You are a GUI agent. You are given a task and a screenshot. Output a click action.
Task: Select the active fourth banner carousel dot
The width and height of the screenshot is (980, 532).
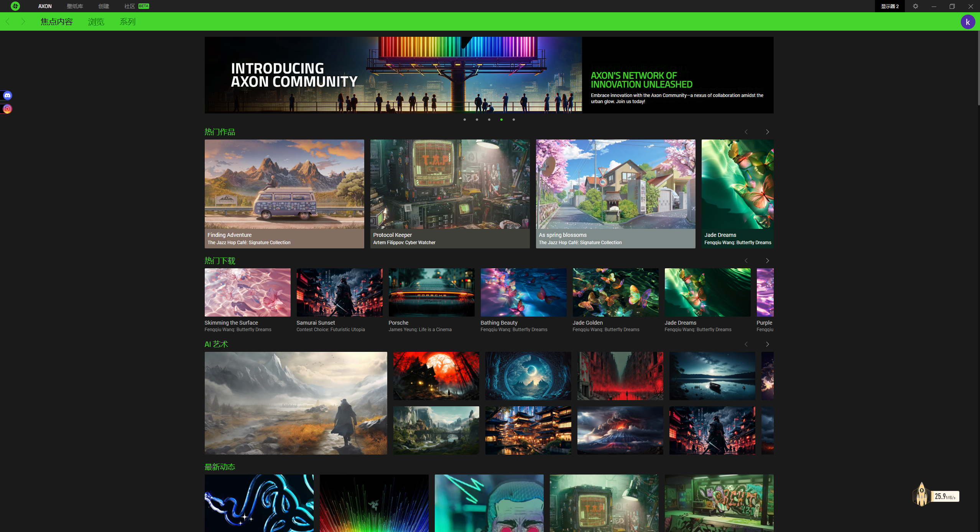(502, 120)
